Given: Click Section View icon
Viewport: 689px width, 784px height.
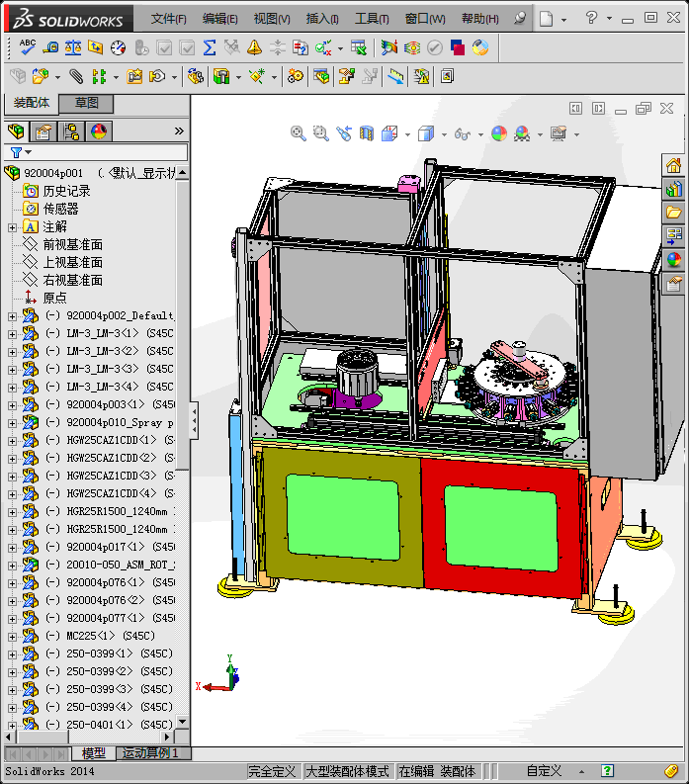Looking at the screenshot, I should 367,133.
